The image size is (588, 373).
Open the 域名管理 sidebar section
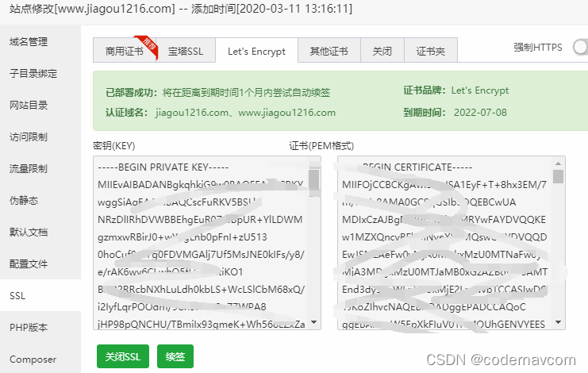tap(29, 41)
